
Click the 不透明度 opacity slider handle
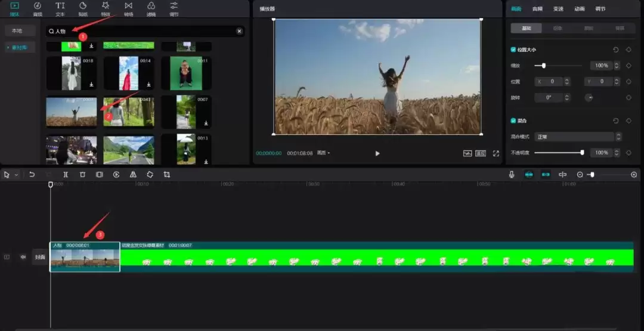(x=582, y=153)
